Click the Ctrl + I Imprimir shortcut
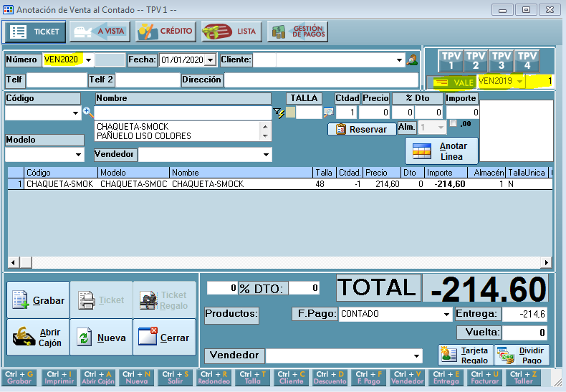Viewport: 566px width, 392px height. 59,378
